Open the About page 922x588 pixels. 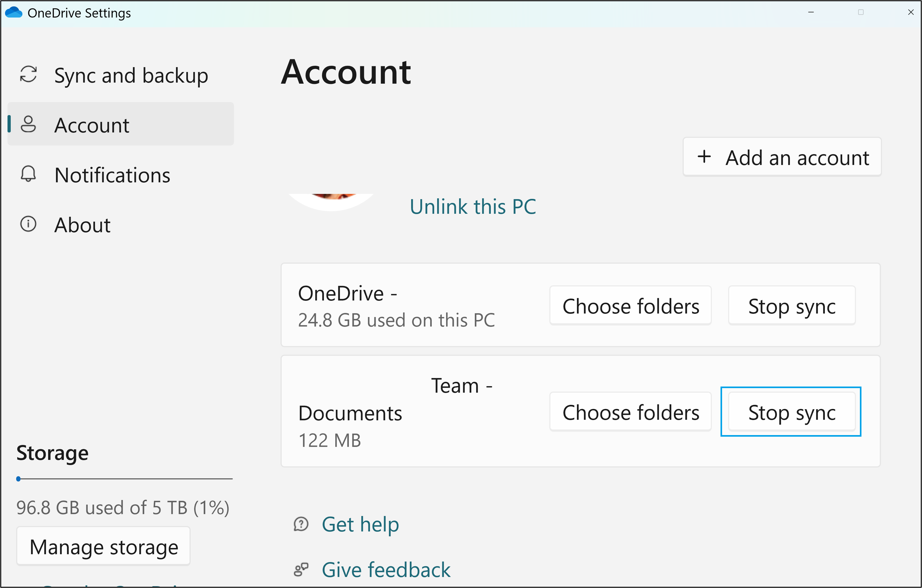click(x=120, y=224)
